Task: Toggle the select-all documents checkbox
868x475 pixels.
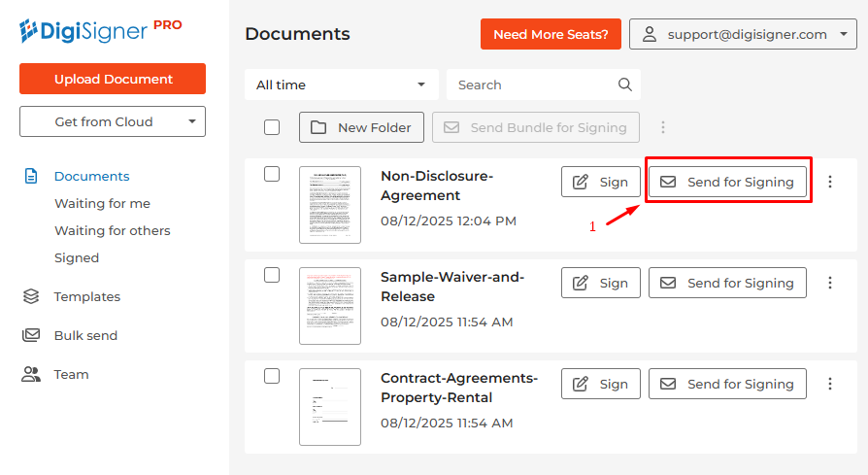Action: click(272, 127)
